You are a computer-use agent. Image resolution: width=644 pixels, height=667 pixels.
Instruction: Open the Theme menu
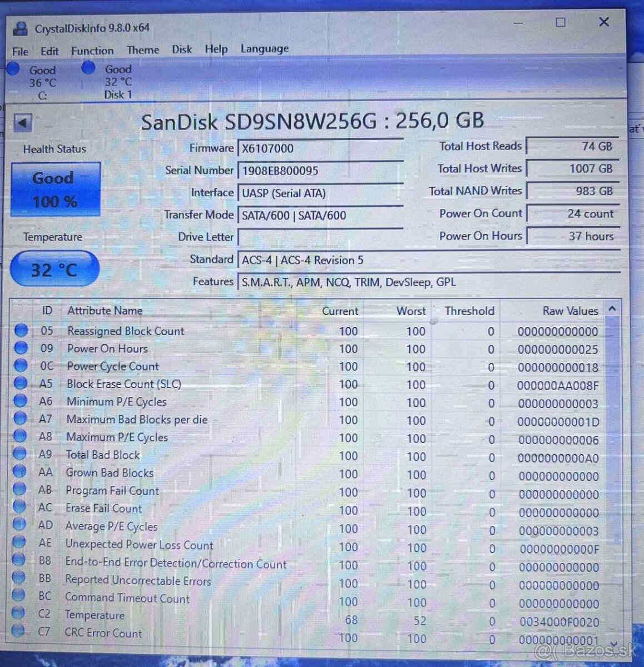[143, 50]
